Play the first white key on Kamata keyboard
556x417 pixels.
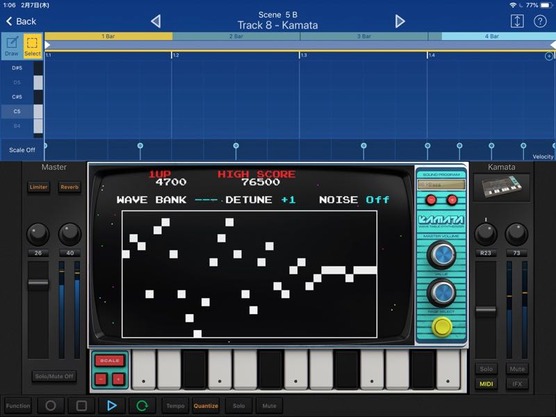tap(144, 369)
